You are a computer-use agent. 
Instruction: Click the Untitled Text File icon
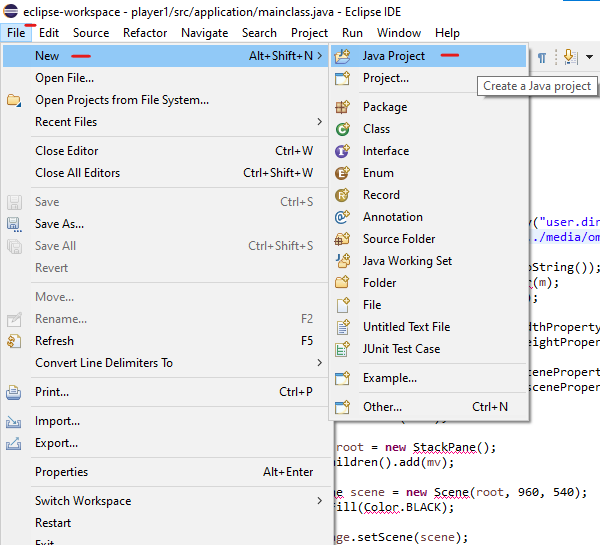342,327
